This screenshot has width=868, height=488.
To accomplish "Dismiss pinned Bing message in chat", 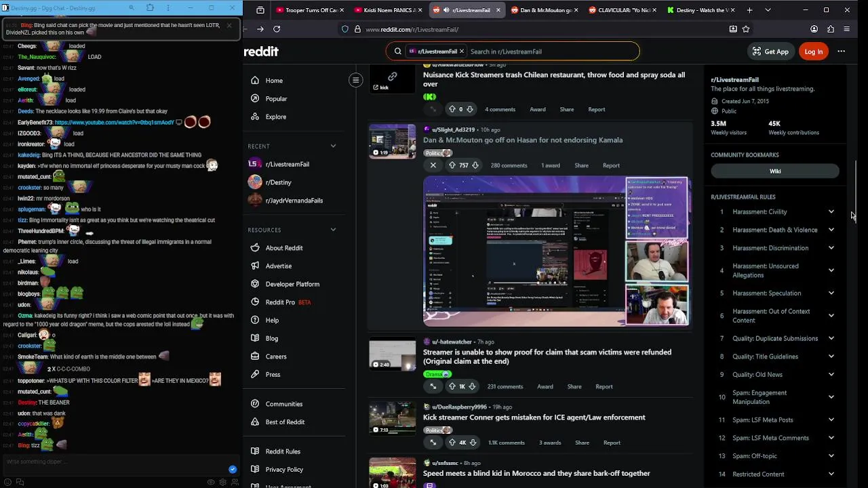I will 229,25.
